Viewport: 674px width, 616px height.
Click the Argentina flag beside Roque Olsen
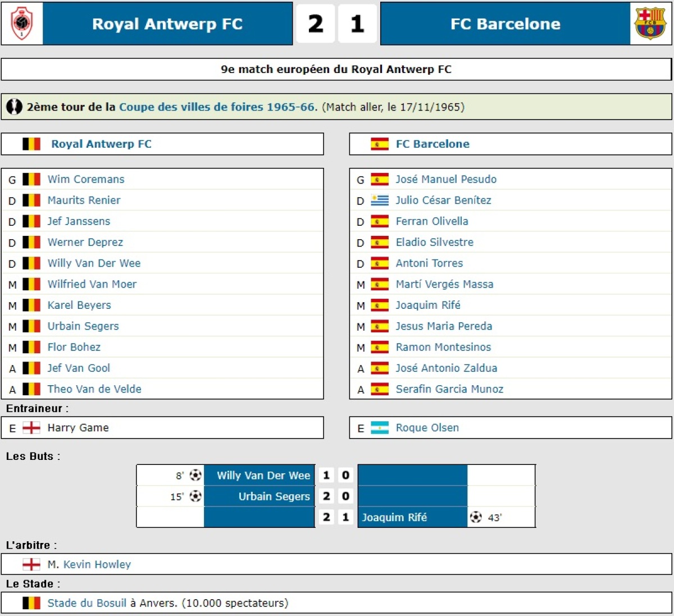380,428
